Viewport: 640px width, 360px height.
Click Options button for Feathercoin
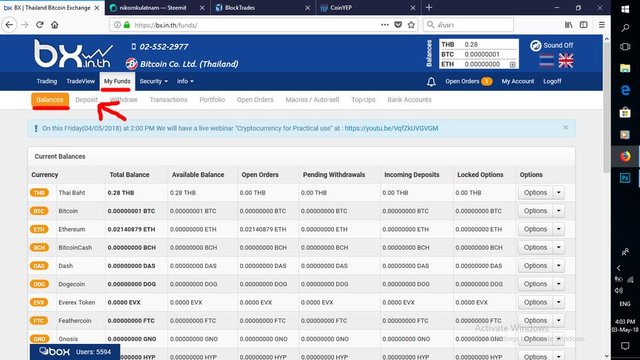pyautogui.click(x=535, y=320)
